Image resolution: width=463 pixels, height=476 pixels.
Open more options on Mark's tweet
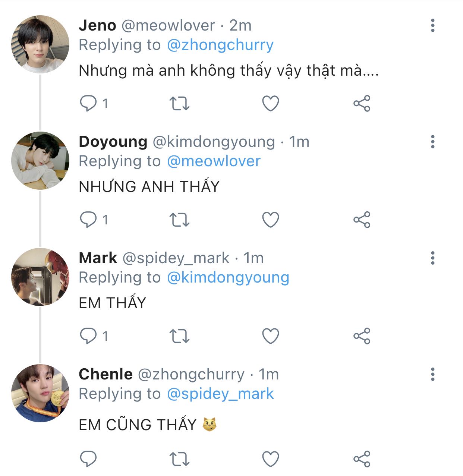click(432, 258)
